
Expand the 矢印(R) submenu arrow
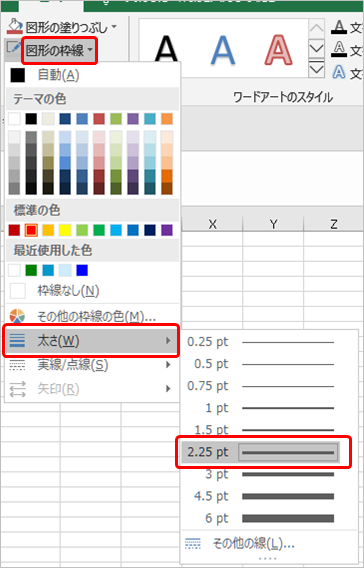(x=168, y=389)
